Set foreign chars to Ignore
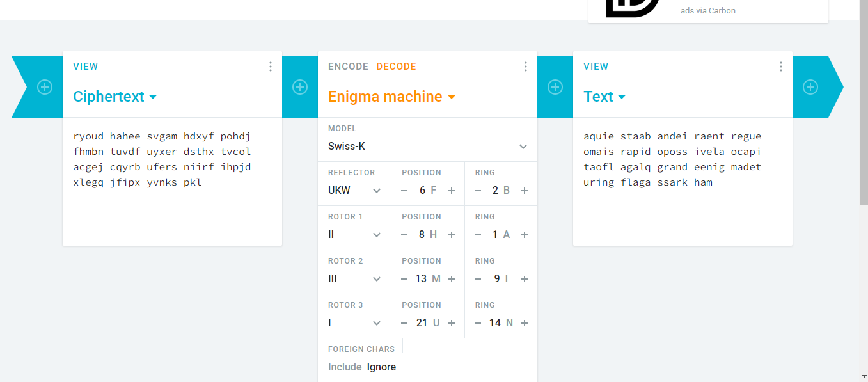The height and width of the screenshot is (382, 868). click(x=381, y=367)
